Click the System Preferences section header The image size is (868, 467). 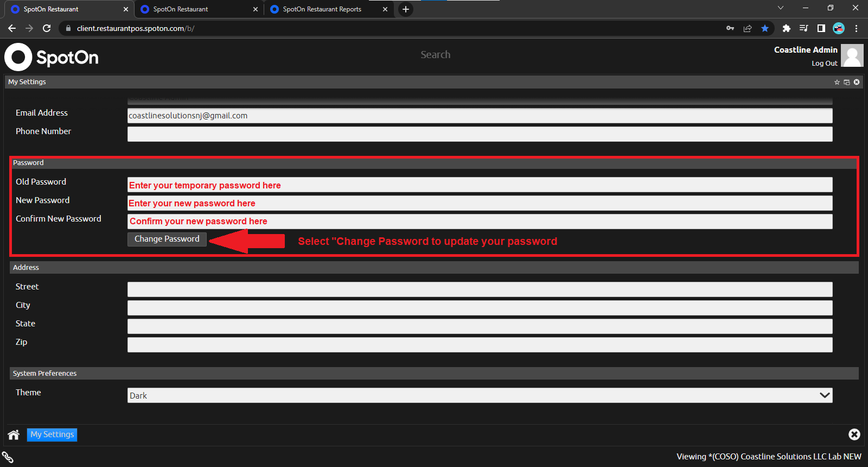434,374
